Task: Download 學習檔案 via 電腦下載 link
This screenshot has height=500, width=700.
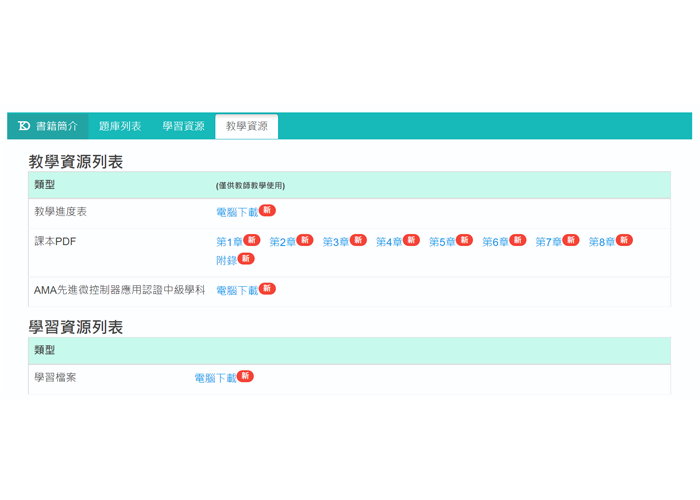Action: [215, 378]
